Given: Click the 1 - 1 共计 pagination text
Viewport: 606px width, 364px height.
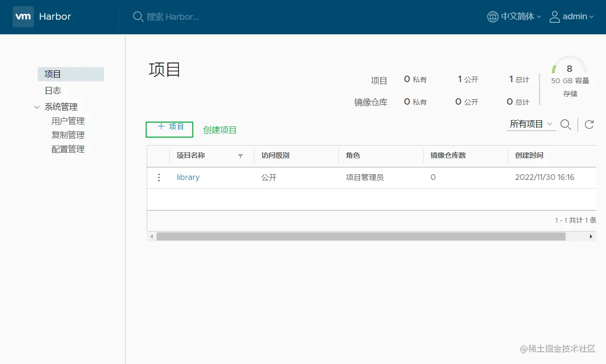Looking at the screenshot, I should (x=575, y=220).
